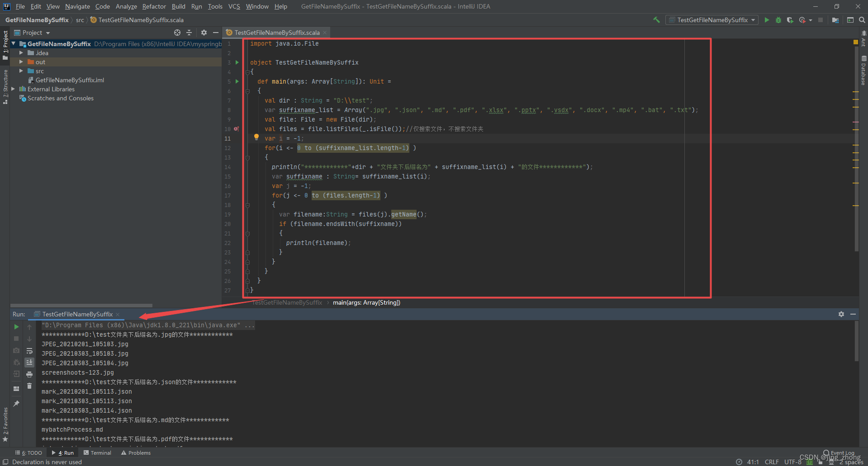Toggle the code fold marker on line 18
The width and height of the screenshot is (868, 466).
[247, 205]
